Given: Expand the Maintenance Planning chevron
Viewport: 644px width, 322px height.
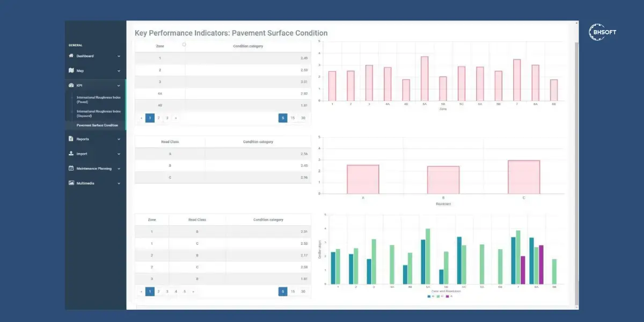Looking at the screenshot, I should (x=119, y=169).
